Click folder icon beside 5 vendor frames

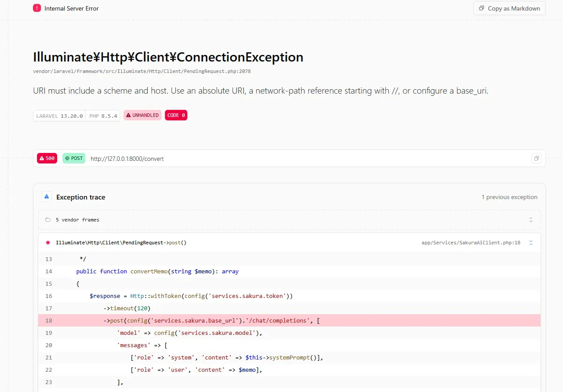[x=48, y=220]
